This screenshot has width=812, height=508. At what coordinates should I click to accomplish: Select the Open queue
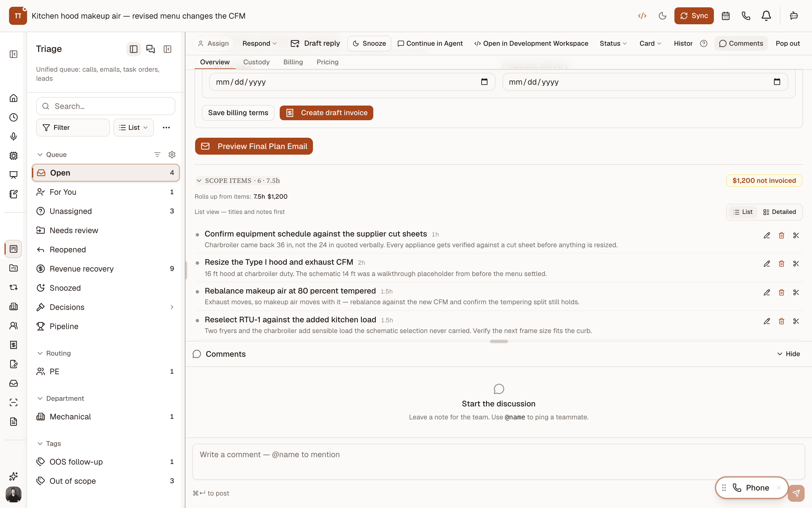point(106,173)
